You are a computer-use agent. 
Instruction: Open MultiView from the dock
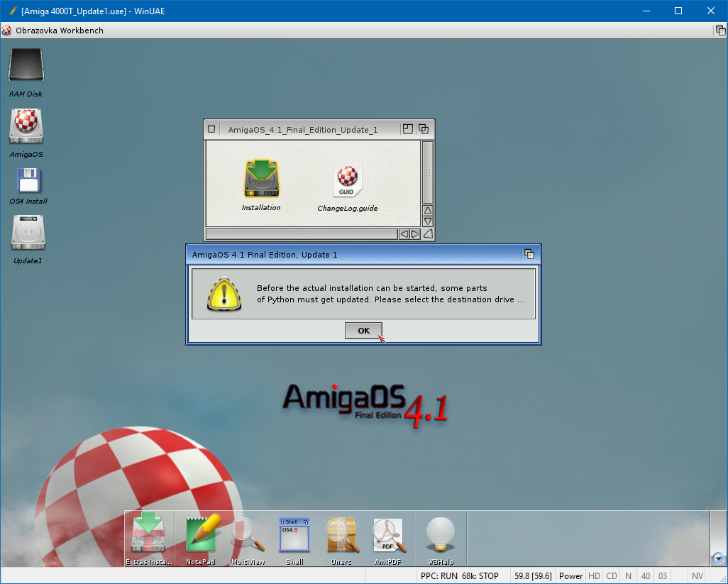point(248,536)
